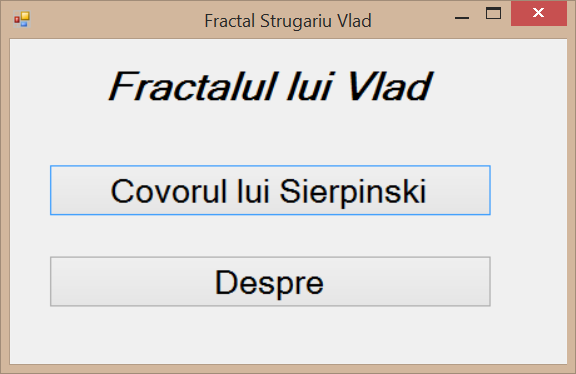Maximize the Fractal Strugariu Vlad window

(493, 14)
